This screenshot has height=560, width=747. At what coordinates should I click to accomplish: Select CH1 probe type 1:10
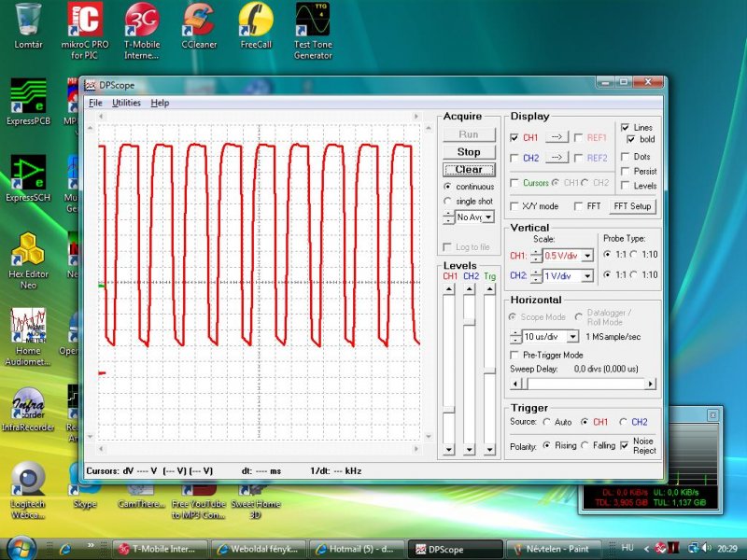pos(634,254)
